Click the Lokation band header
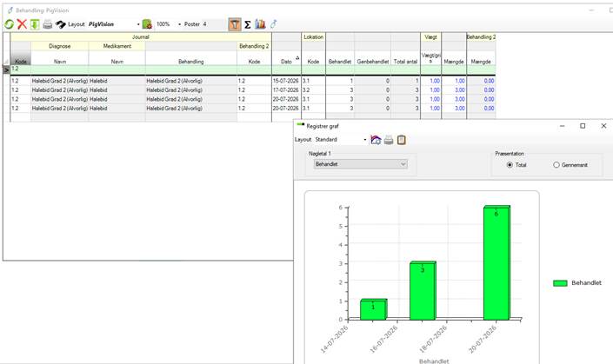Image resolution: width=613 pixels, height=364 pixels. [313, 36]
